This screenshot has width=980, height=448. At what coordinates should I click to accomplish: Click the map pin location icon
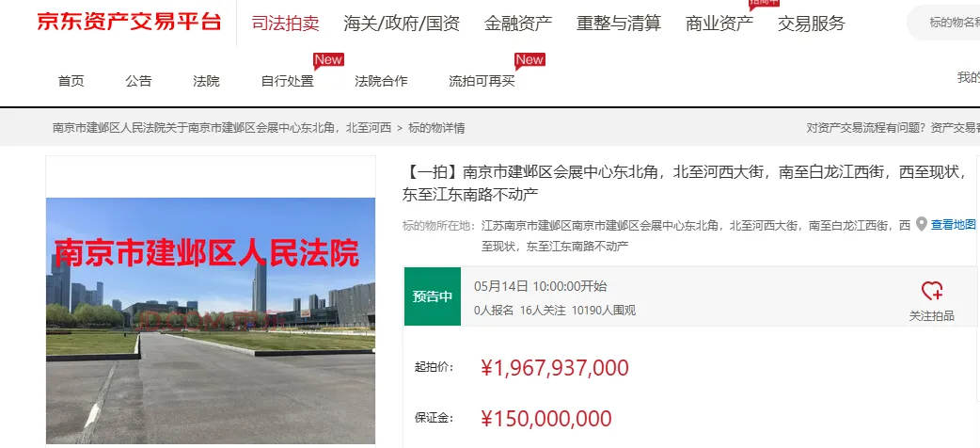922,224
